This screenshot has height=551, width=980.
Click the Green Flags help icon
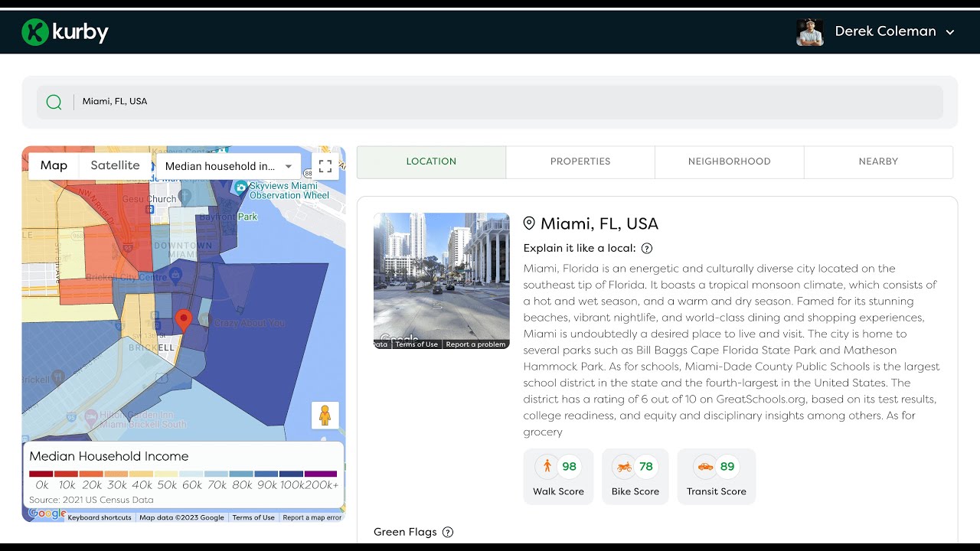[448, 532]
